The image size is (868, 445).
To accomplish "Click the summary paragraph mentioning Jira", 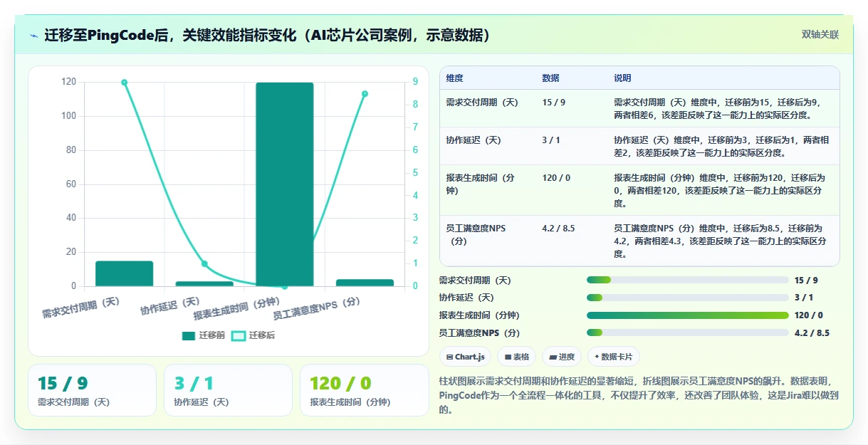I will tap(640, 395).
